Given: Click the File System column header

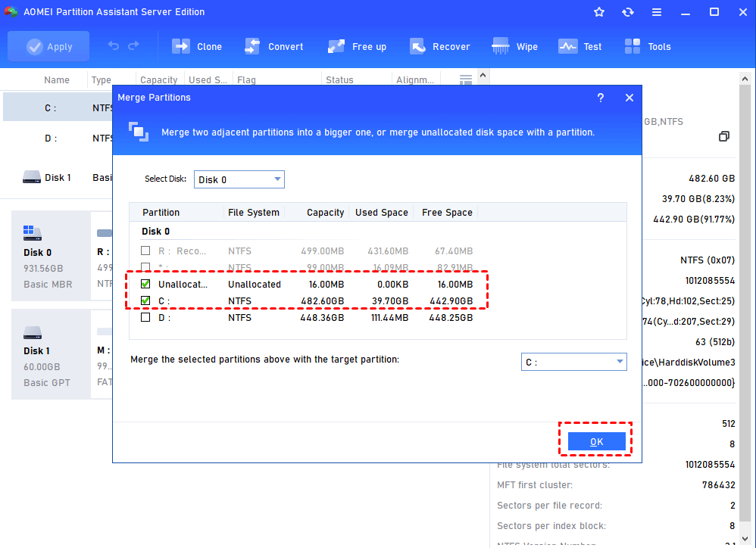Looking at the screenshot, I should point(254,213).
